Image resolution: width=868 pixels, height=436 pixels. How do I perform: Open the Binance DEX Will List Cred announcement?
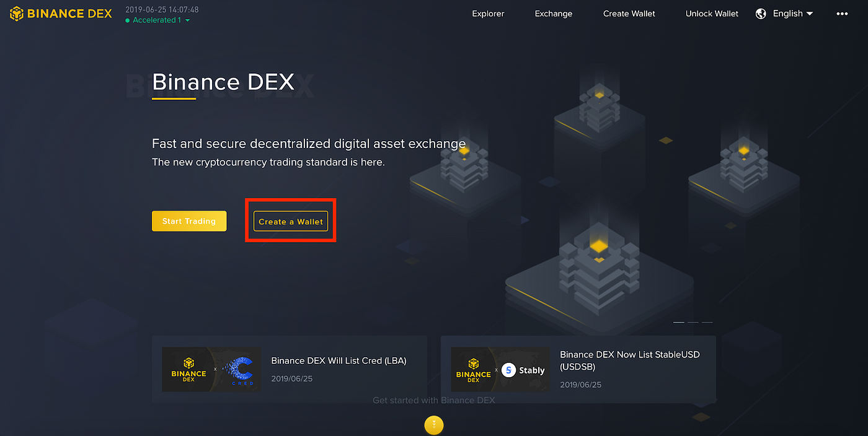pyautogui.click(x=339, y=360)
